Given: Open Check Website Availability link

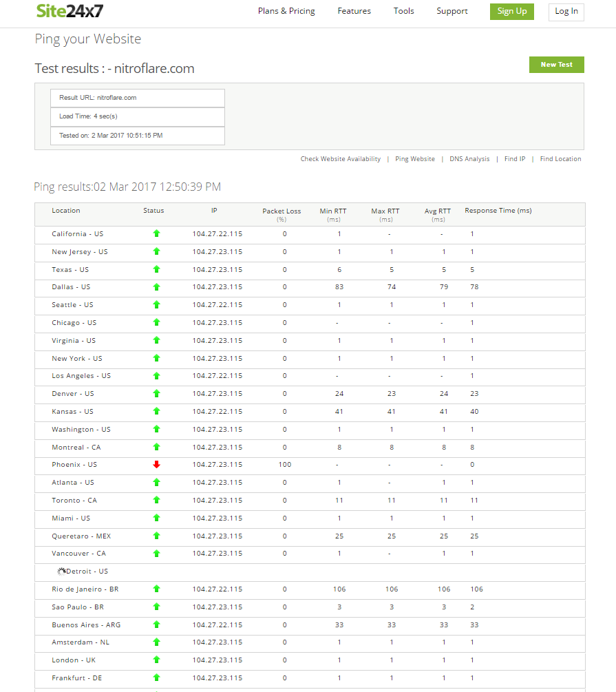Looking at the screenshot, I should [x=340, y=159].
